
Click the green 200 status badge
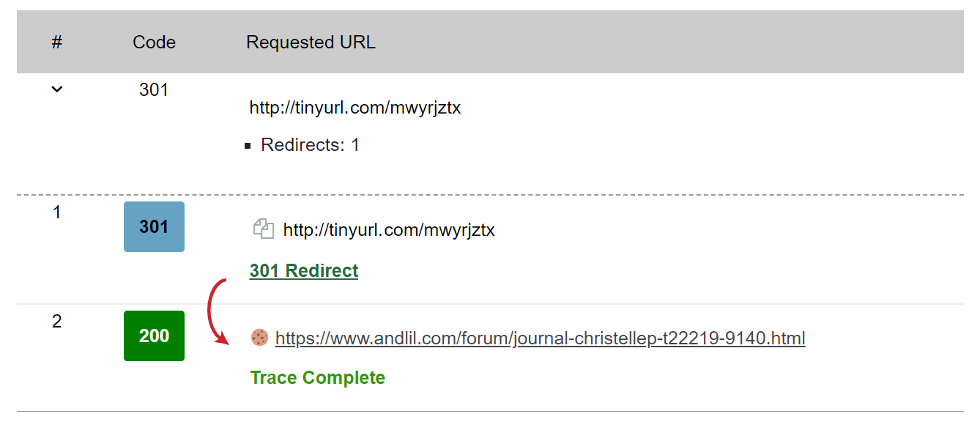tap(154, 336)
